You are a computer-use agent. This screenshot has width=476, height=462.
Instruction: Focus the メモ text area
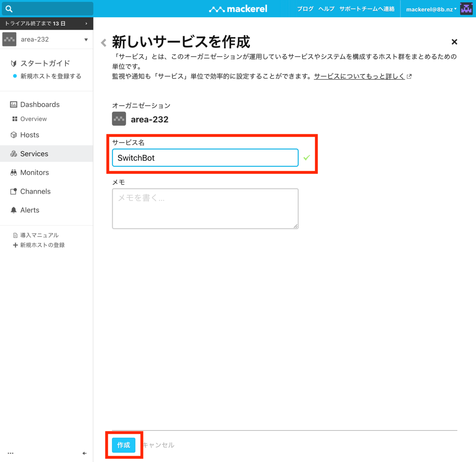(x=205, y=209)
